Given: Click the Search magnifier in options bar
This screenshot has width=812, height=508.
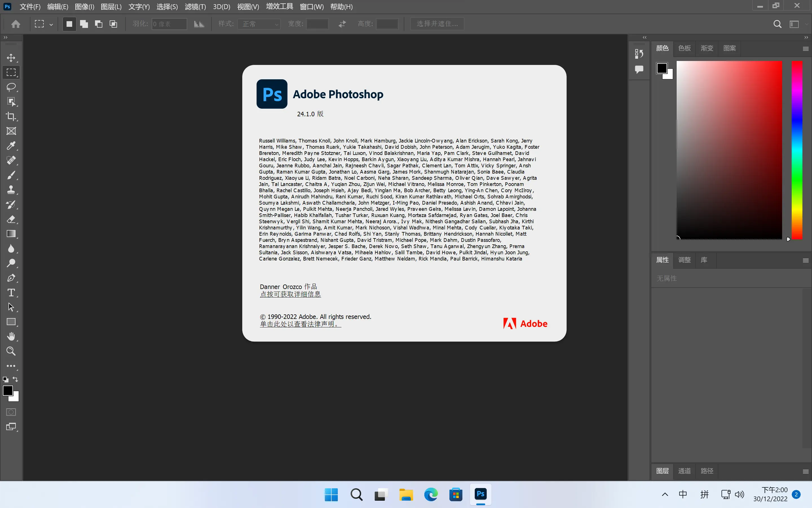Looking at the screenshot, I should [777, 24].
